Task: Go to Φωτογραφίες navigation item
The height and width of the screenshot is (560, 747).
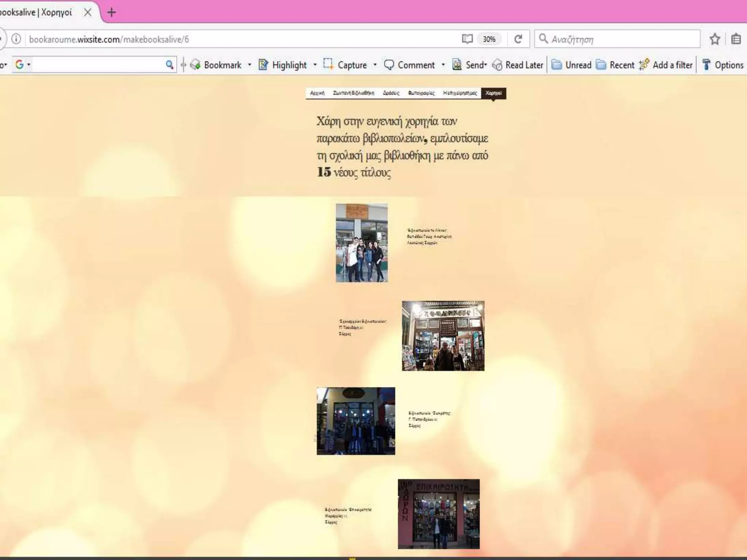Action: [x=421, y=93]
